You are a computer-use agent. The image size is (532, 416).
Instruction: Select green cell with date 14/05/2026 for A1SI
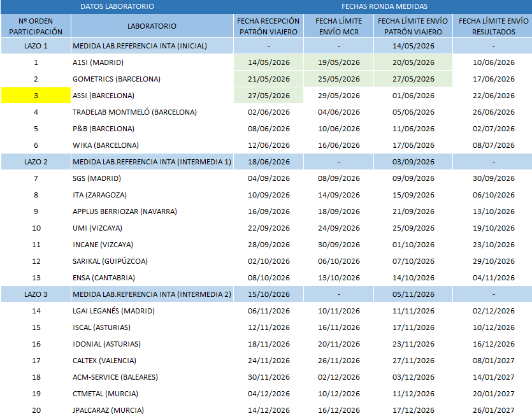(268, 62)
